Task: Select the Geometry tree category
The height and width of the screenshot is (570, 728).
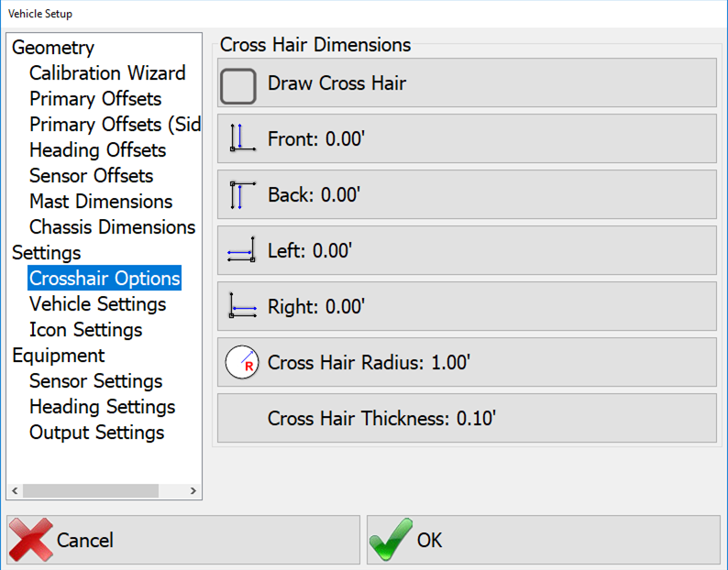Action: (53, 48)
